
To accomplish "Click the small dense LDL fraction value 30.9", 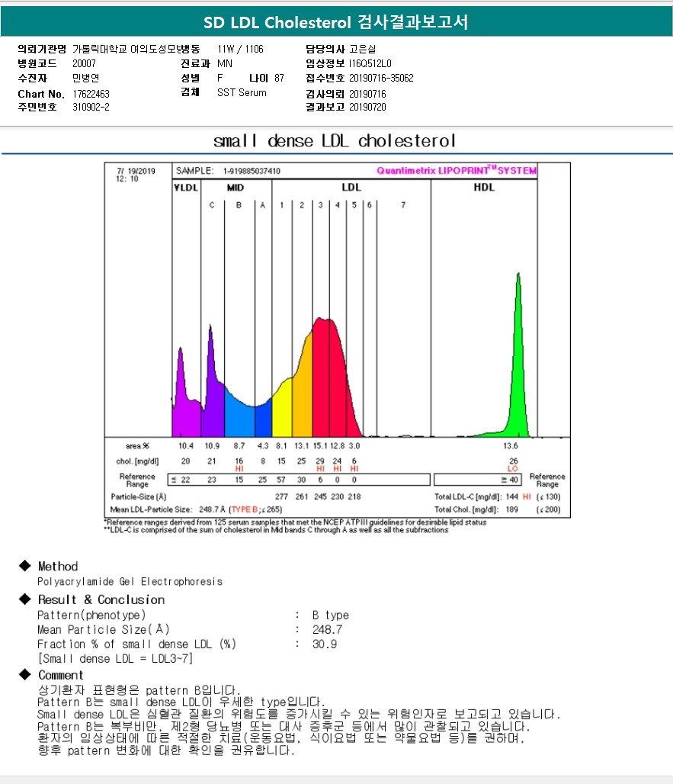I will pos(325,644).
